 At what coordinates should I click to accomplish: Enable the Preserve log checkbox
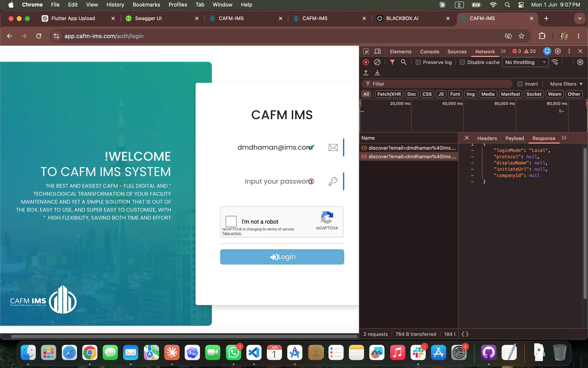tap(418, 62)
